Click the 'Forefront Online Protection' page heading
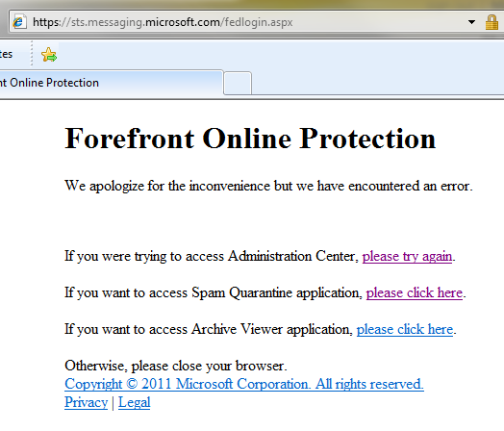This screenshot has height=431, width=504. tap(250, 139)
